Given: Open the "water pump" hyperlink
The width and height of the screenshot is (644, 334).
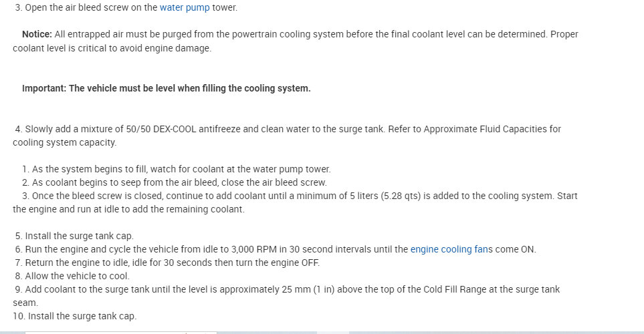Looking at the screenshot, I should coord(184,8).
